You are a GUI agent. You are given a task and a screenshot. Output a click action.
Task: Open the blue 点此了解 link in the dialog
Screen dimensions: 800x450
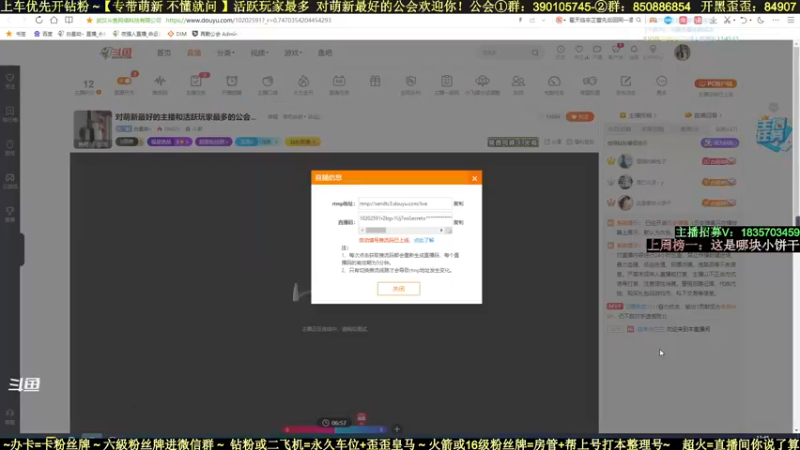point(423,240)
